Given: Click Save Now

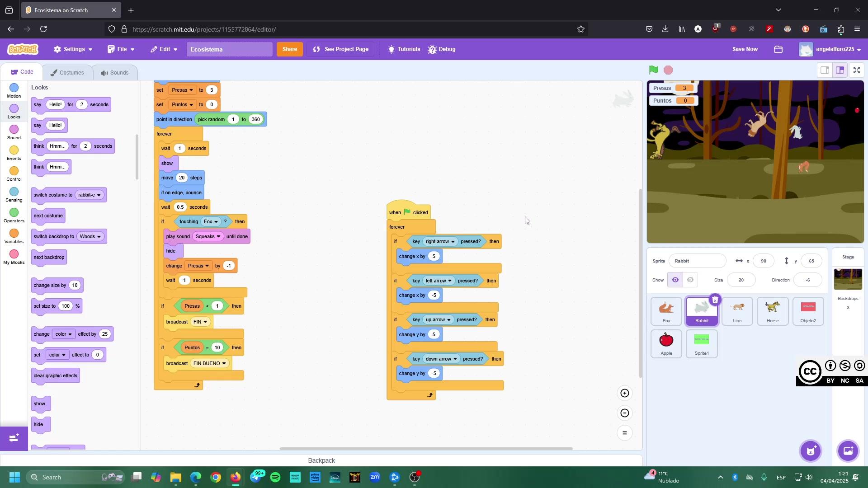Looking at the screenshot, I should pos(745,49).
